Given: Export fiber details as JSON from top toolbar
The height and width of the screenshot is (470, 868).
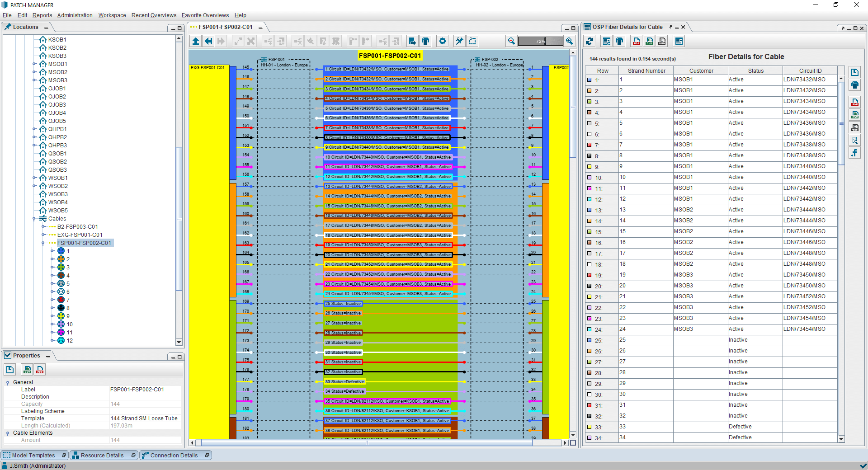Looking at the screenshot, I should [x=662, y=41].
